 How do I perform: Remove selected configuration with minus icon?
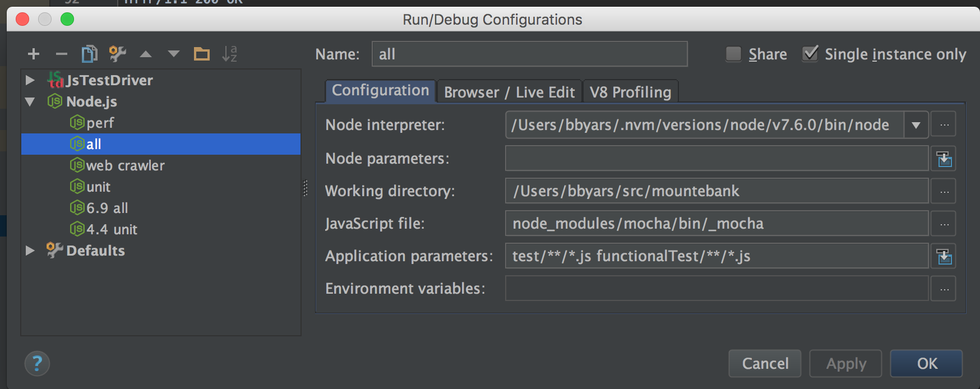click(x=62, y=54)
